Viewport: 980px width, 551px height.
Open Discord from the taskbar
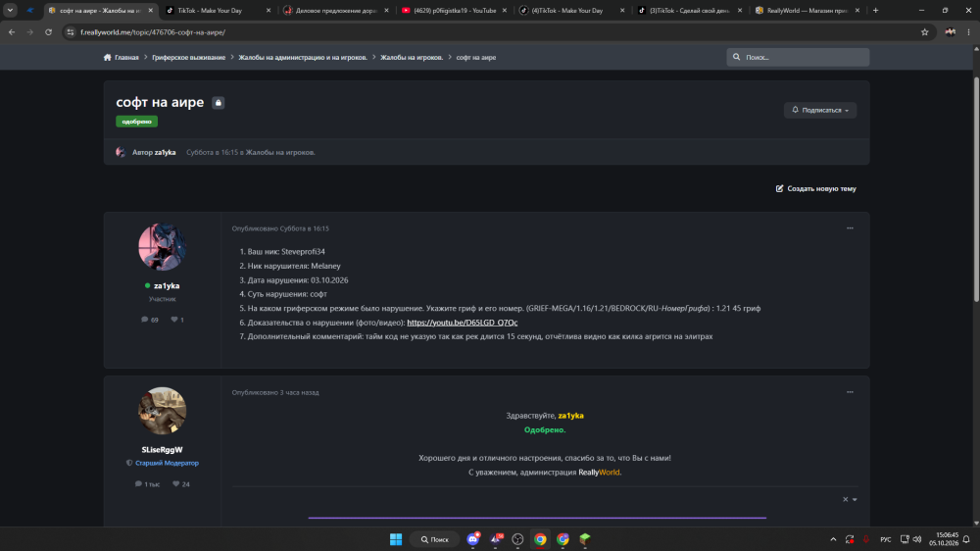tap(473, 539)
